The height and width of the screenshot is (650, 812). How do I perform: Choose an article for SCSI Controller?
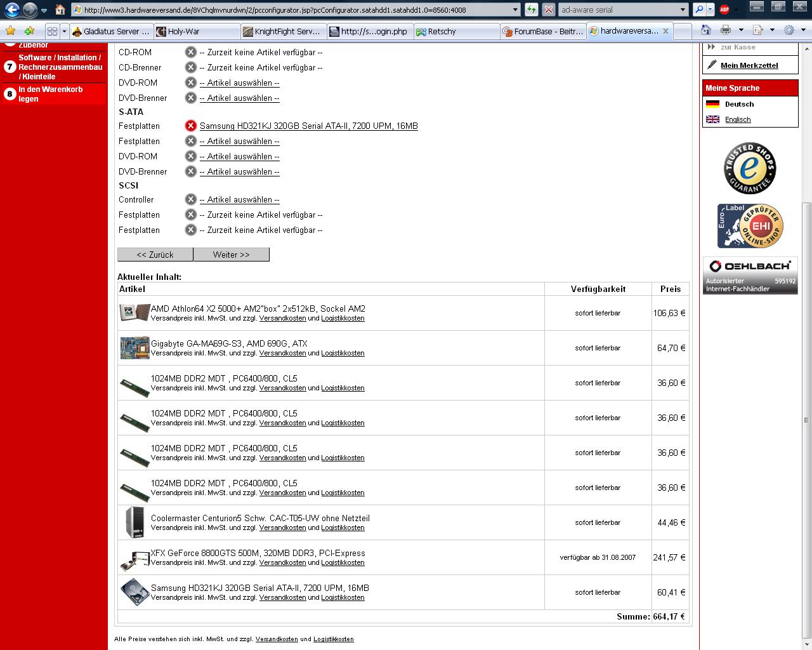point(239,199)
